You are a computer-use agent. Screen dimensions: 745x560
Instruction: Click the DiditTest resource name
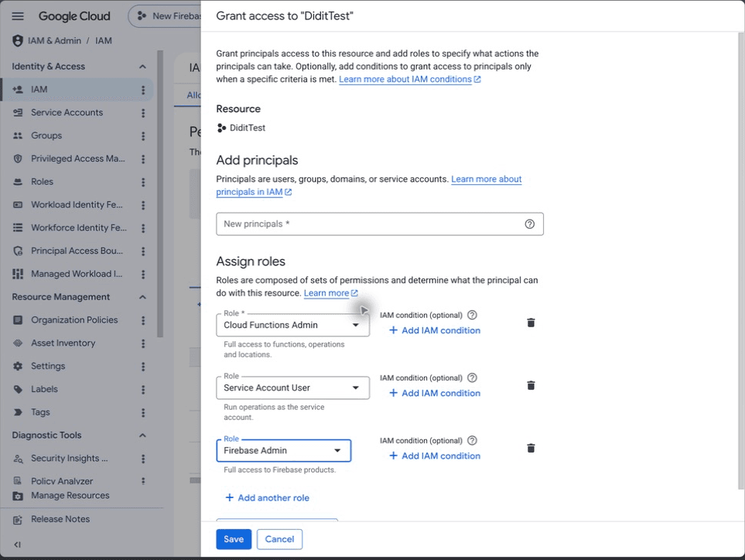248,128
